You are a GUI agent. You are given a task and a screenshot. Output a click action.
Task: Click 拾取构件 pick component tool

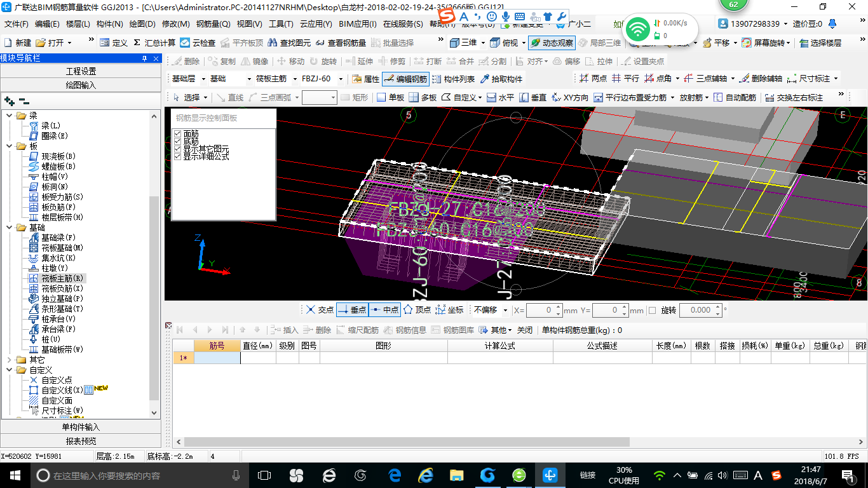501,79
